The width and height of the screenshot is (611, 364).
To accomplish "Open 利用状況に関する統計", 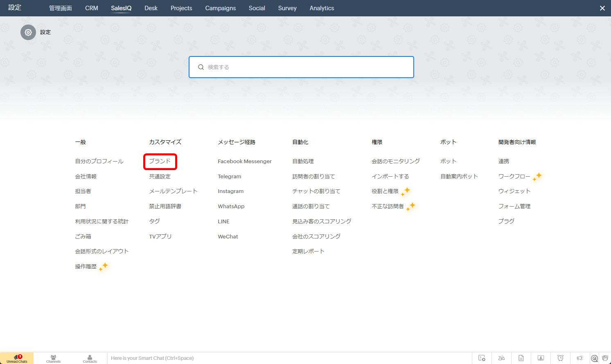I will point(102,221).
